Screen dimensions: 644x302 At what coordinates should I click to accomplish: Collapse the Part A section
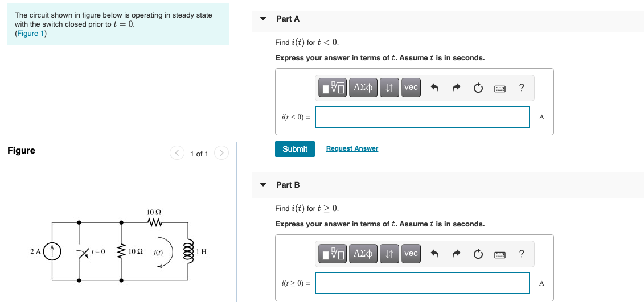pos(263,19)
